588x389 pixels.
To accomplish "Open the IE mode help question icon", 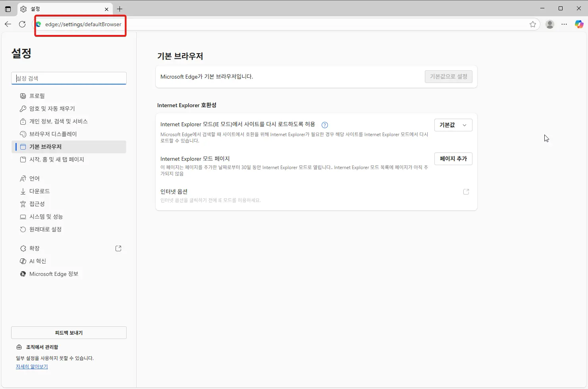I will (x=325, y=125).
